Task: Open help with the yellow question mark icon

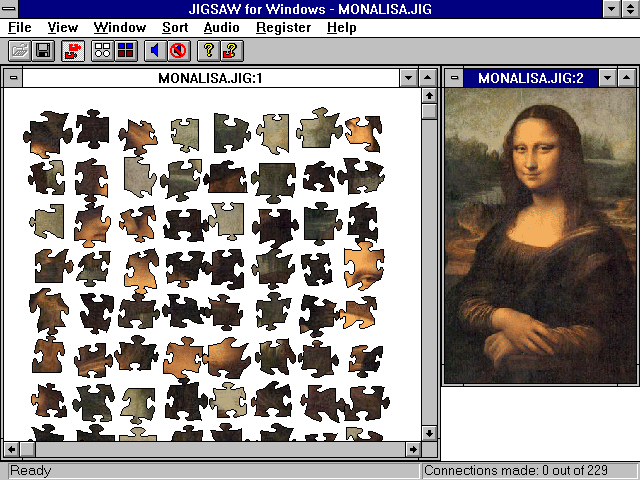Action: 209,51
